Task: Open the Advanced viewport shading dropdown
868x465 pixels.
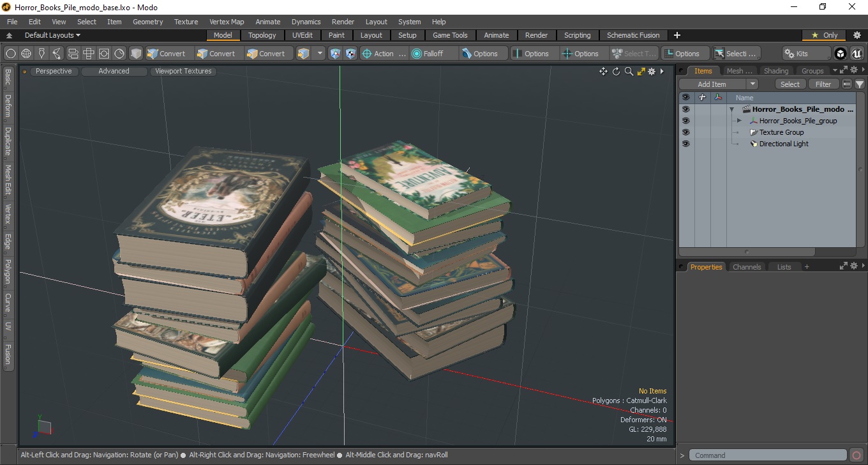Action: pyautogui.click(x=114, y=71)
